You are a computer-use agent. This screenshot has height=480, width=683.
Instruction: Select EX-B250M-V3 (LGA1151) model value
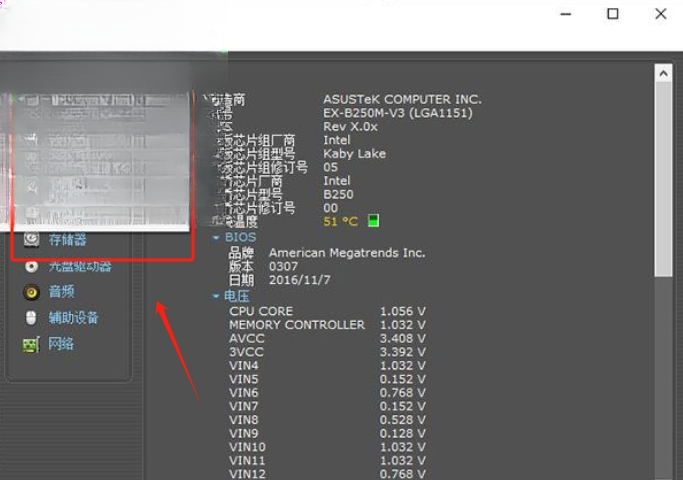[398, 113]
